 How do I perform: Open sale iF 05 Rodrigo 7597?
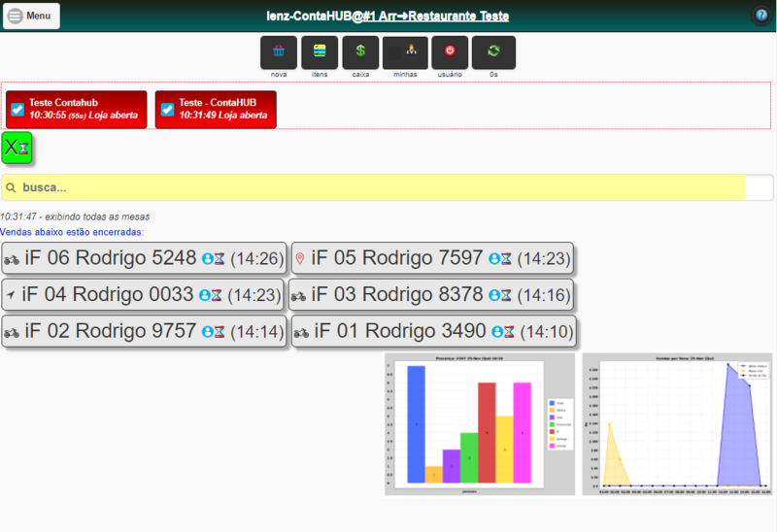pyautogui.click(x=432, y=258)
